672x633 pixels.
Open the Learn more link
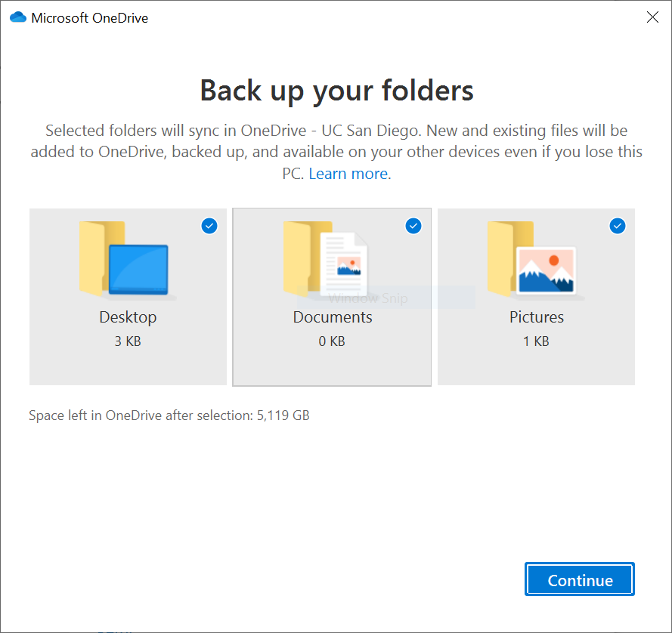(x=345, y=173)
